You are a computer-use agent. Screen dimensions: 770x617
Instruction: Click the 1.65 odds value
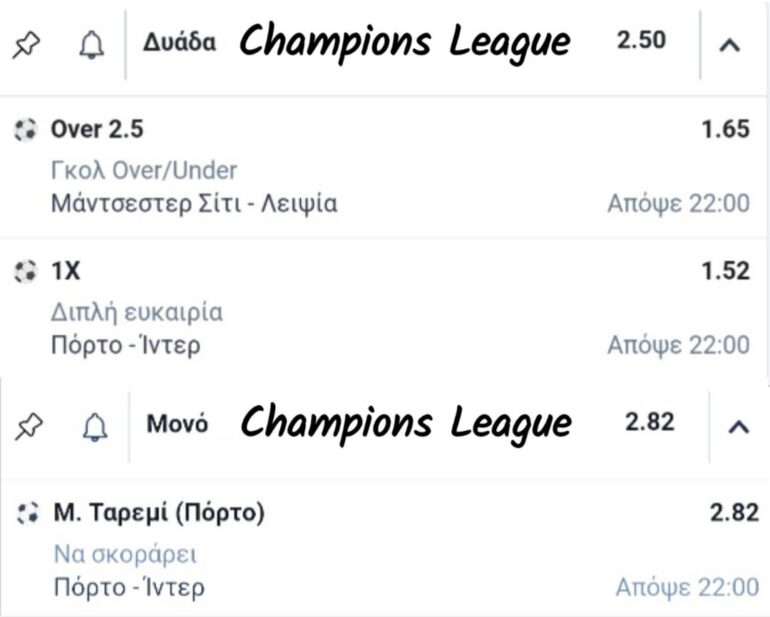(x=726, y=129)
